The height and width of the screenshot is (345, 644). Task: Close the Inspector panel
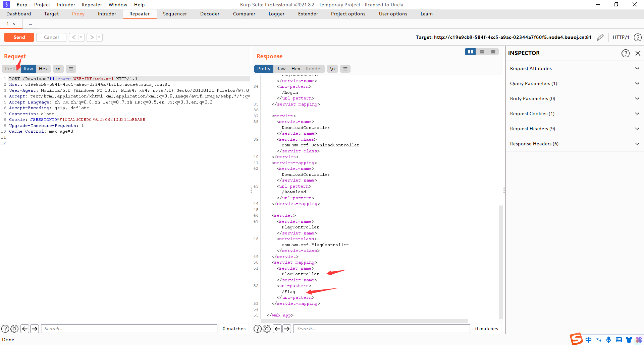point(638,53)
